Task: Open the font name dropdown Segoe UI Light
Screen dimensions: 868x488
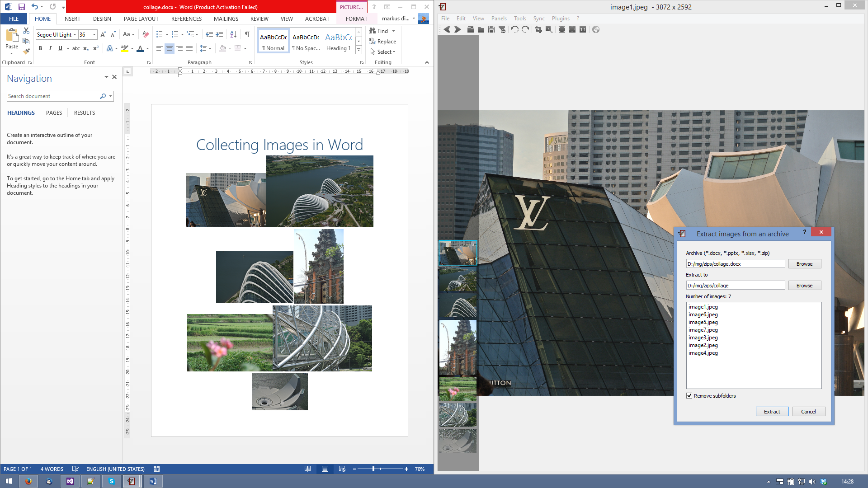Action: (75, 35)
